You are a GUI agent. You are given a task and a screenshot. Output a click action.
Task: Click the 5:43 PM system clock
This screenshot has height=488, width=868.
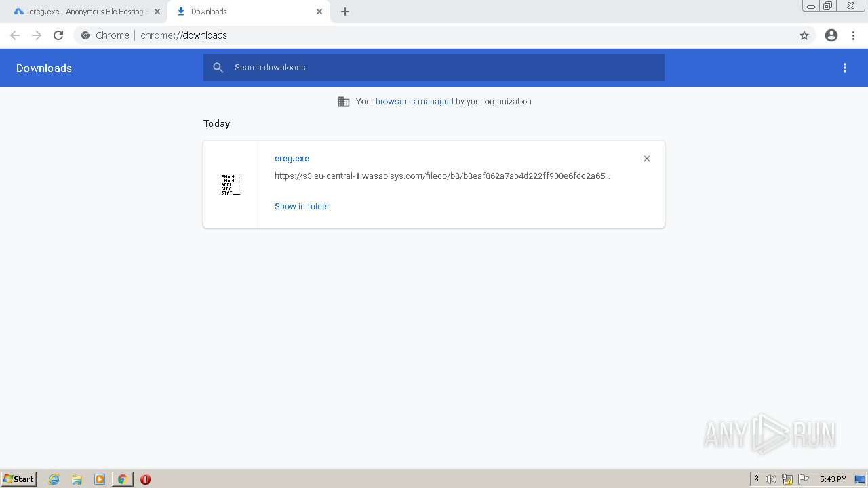pyautogui.click(x=833, y=479)
